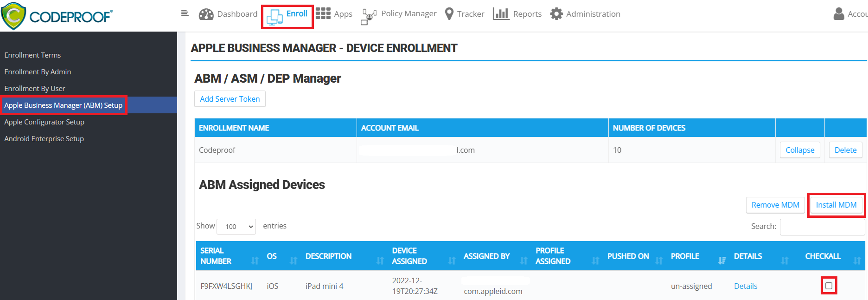Delete the Codeproof enrollment
This screenshot has width=868, height=300.
coord(845,150)
